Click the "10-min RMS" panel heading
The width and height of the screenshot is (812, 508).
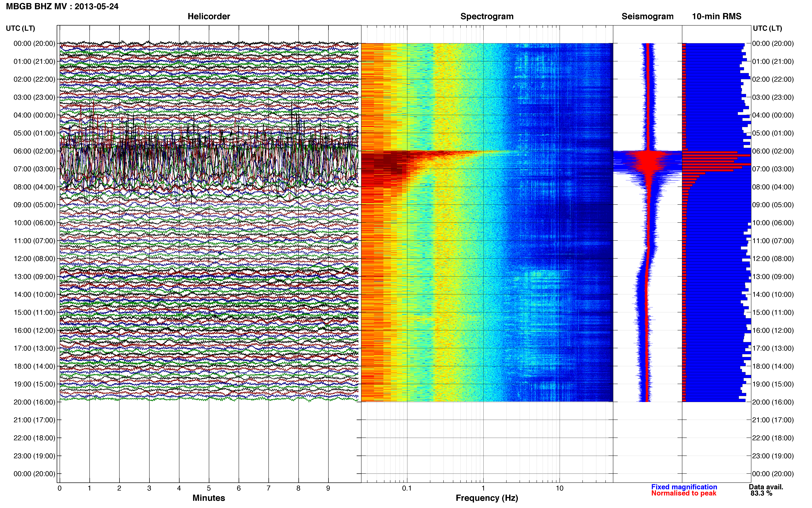pyautogui.click(x=717, y=16)
